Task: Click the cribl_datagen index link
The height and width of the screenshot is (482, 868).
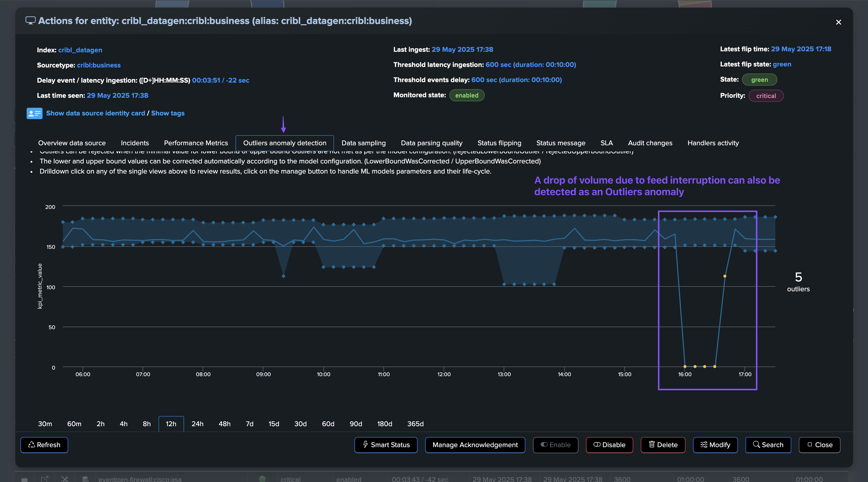Action: (80, 50)
